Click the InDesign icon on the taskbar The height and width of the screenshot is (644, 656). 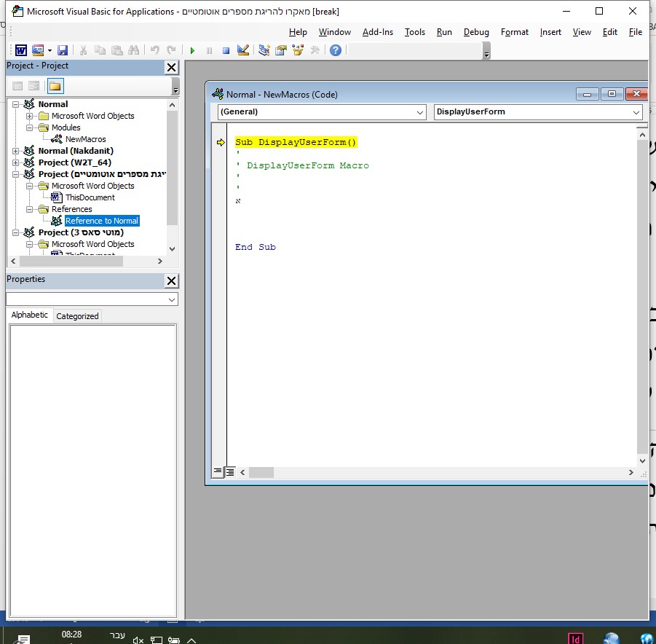tap(575, 638)
